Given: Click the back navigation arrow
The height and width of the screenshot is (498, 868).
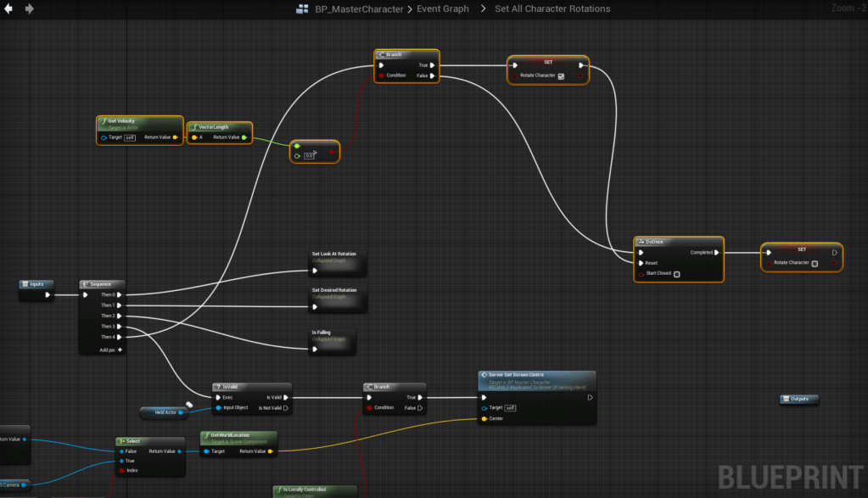Looking at the screenshot, I should point(8,8).
